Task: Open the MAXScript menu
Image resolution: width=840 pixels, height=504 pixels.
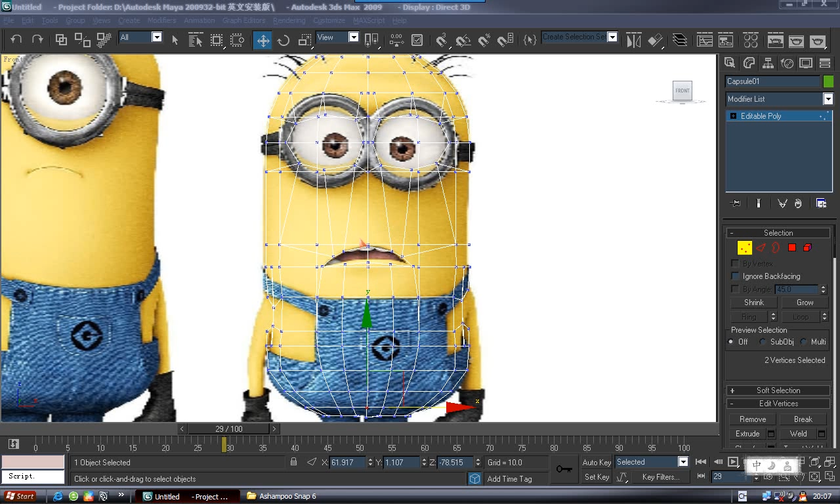Action: coord(369,20)
